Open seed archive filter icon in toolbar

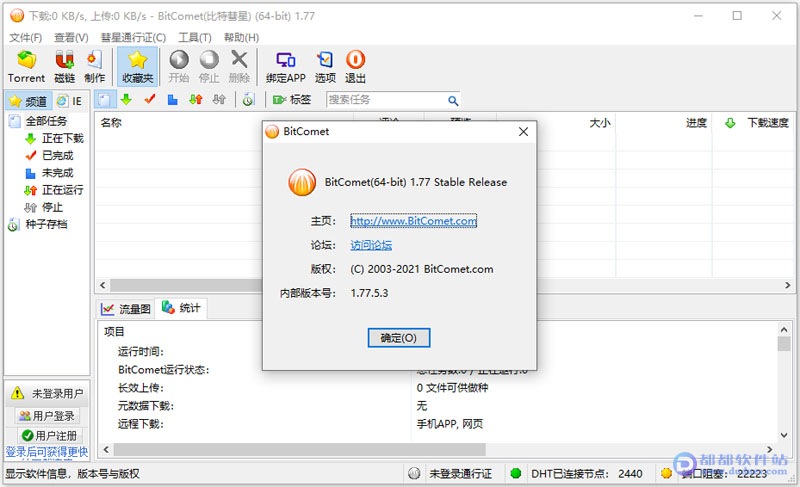[x=248, y=99]
